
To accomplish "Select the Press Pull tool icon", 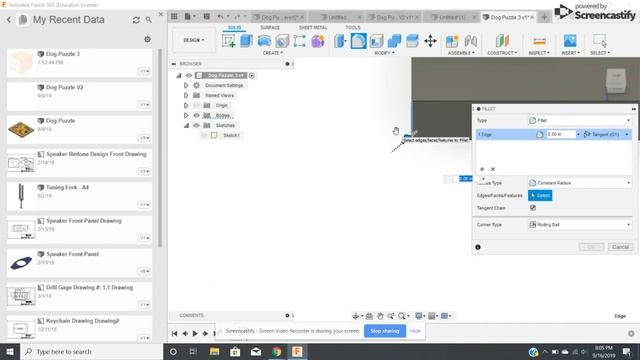I will tap(340, 41).
